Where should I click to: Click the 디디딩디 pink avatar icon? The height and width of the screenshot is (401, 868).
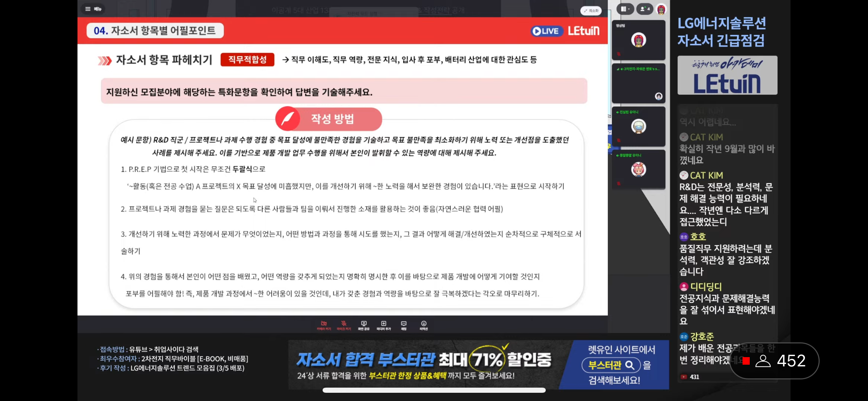(684, 287)
